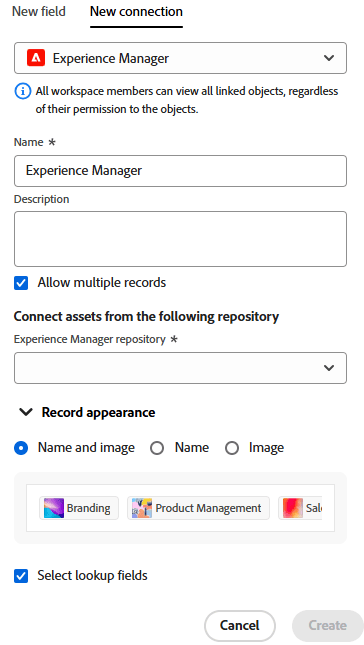Click the Adobe logo icon in dropdown
The width and height of the screenshot is (364, 645).
coord(36,58)
